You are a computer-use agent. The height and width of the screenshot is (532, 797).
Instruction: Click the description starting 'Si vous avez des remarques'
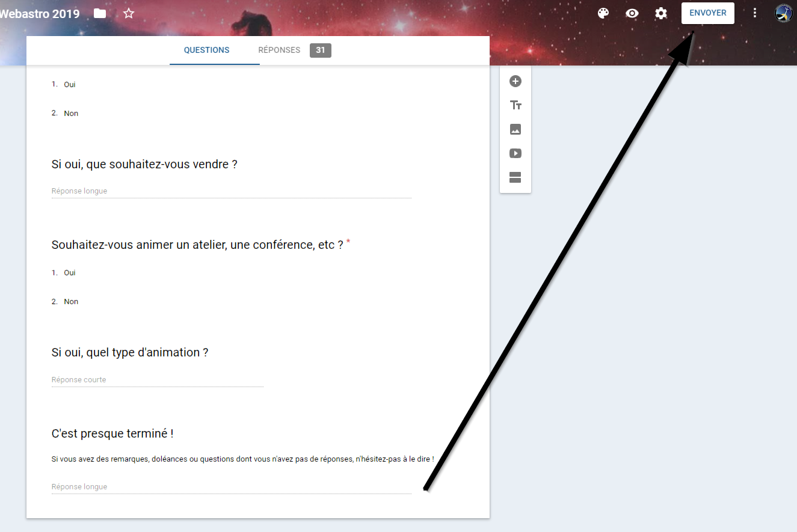(243, 459)
